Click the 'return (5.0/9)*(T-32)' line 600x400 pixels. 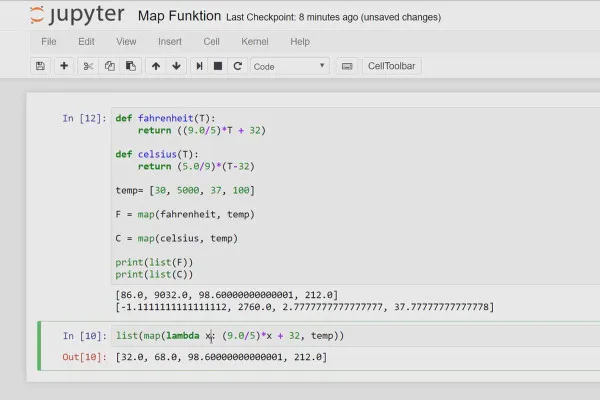(x=196, y=167)
